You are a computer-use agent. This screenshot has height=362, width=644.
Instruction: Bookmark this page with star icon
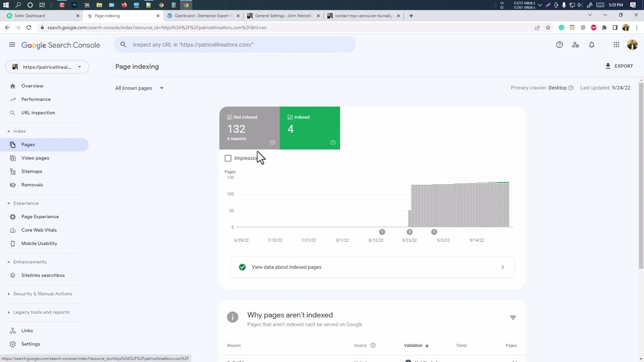pyautogui.click(x=548, y=28)
